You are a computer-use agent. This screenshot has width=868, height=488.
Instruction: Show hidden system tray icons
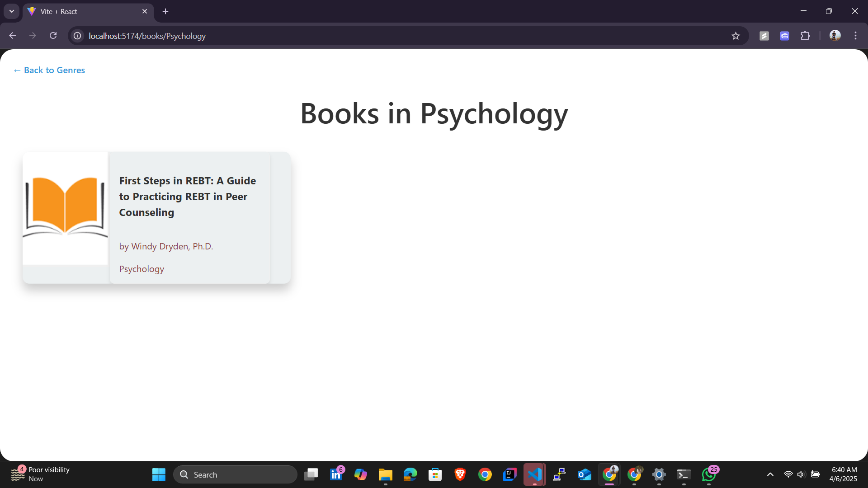[x=770, y=474]
